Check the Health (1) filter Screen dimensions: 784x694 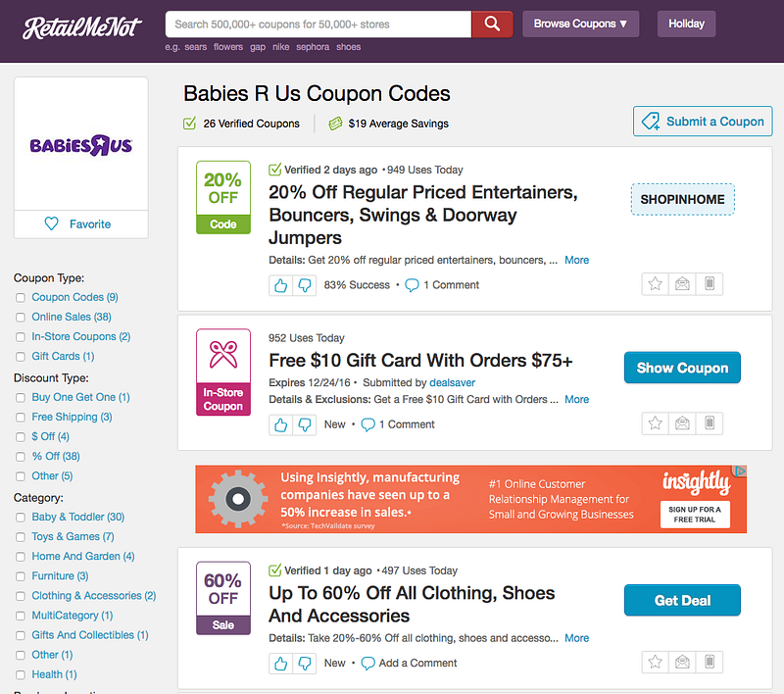click(x=21, y=675)
